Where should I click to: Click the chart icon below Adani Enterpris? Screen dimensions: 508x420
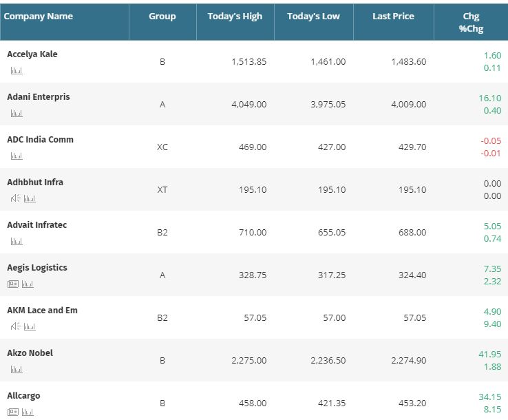17,113
